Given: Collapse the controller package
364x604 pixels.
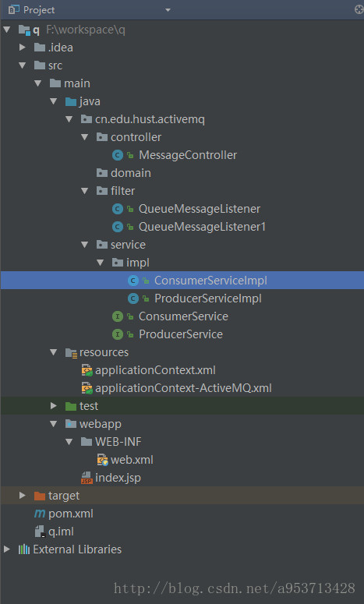Looking at the screenshot, I should (85, 137).
